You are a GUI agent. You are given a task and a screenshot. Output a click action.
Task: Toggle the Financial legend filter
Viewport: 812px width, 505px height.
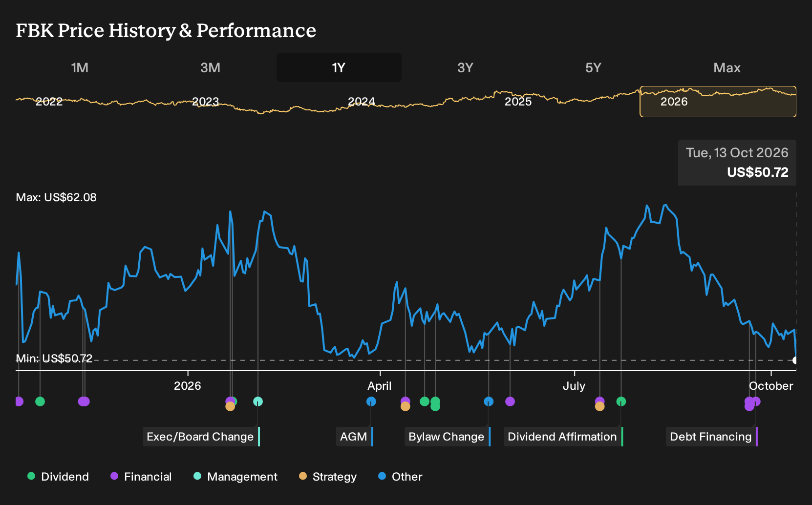pos(141,477)
